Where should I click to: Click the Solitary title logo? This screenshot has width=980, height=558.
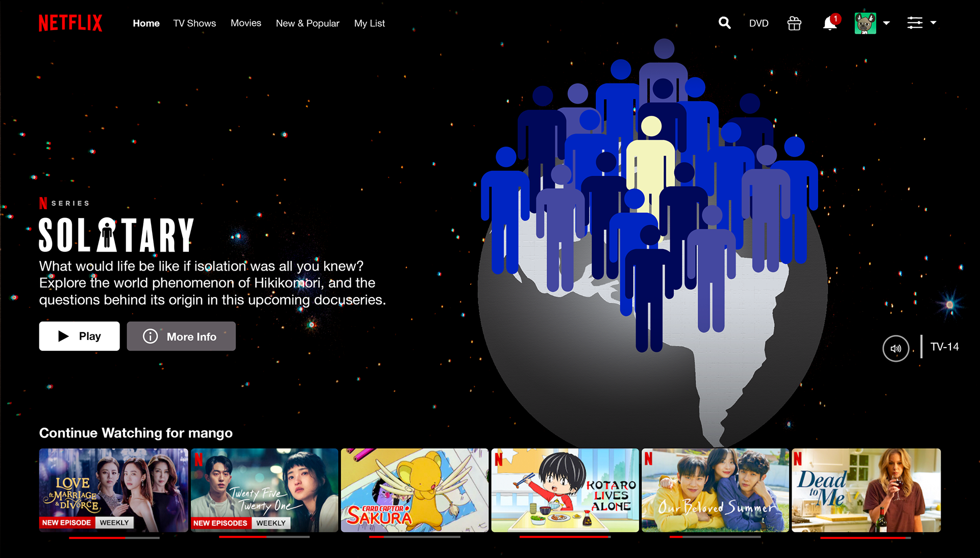(x=116, y=235)
